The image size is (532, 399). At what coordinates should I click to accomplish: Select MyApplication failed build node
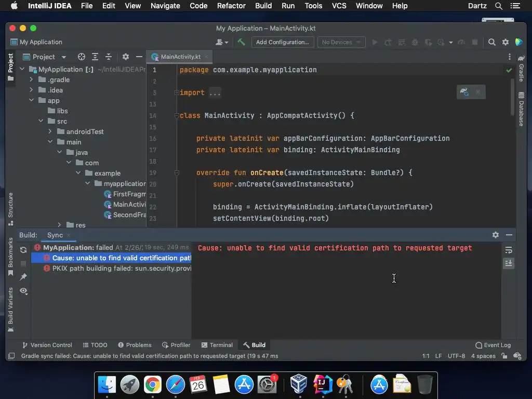point(111,248)
